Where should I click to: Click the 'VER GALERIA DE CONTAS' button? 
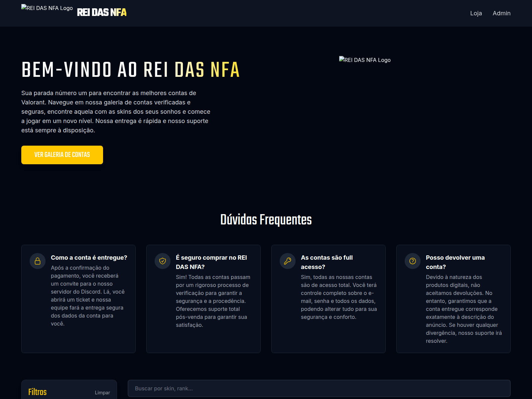(62, 155)
